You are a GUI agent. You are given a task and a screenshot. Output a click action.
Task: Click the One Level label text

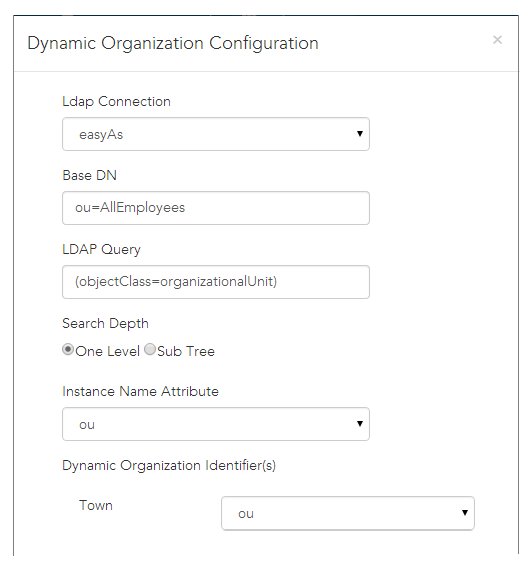[x=108, y=351]
